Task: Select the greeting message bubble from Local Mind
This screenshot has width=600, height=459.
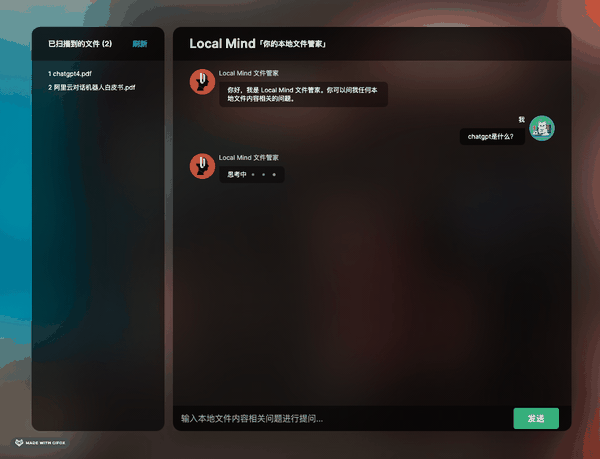Action: 303,94
